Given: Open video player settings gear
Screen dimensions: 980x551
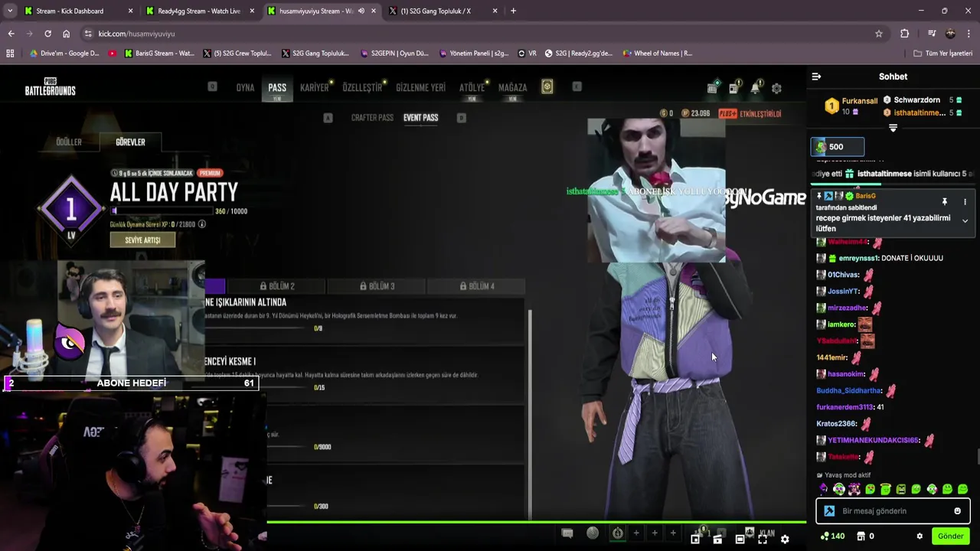Looking at the screenshot, I should point(785,540).
